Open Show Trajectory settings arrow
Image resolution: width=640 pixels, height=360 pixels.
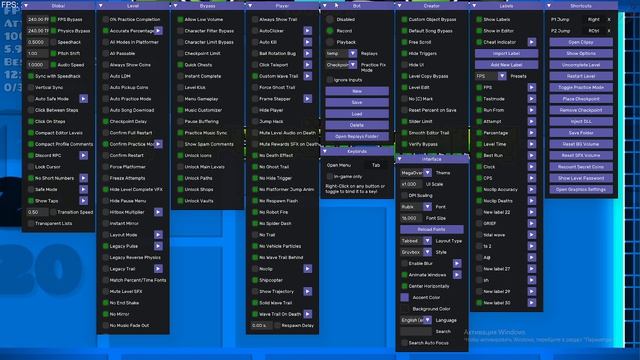point(307,291)
